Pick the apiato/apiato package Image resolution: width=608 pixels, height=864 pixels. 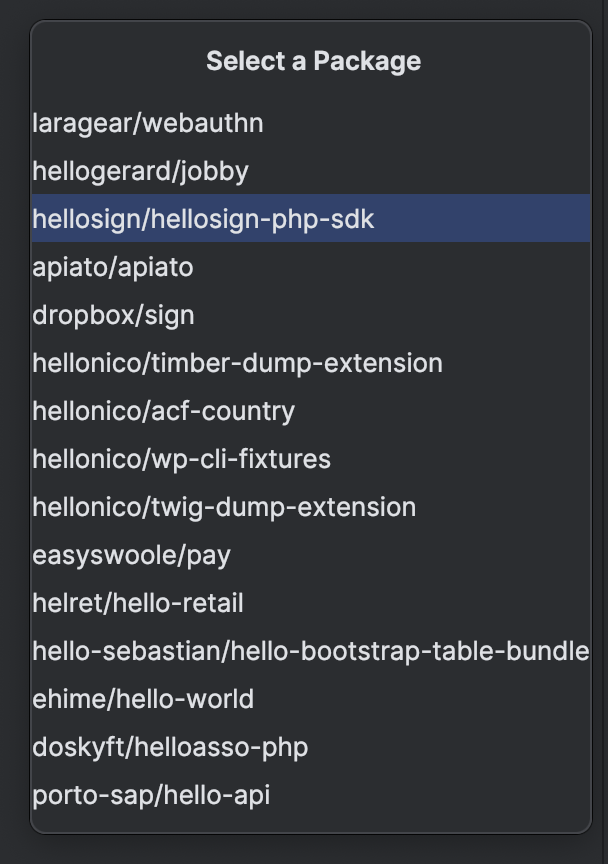[113, 267]
